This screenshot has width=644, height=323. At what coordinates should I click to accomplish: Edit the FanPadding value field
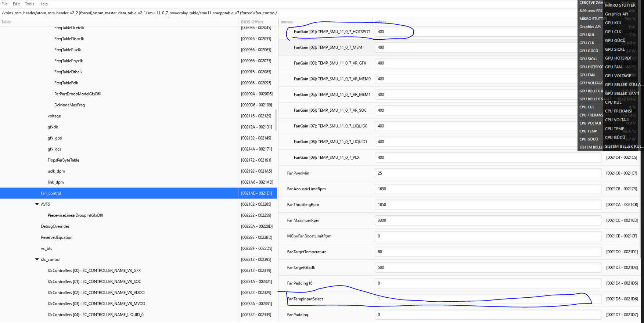point(488,315)
